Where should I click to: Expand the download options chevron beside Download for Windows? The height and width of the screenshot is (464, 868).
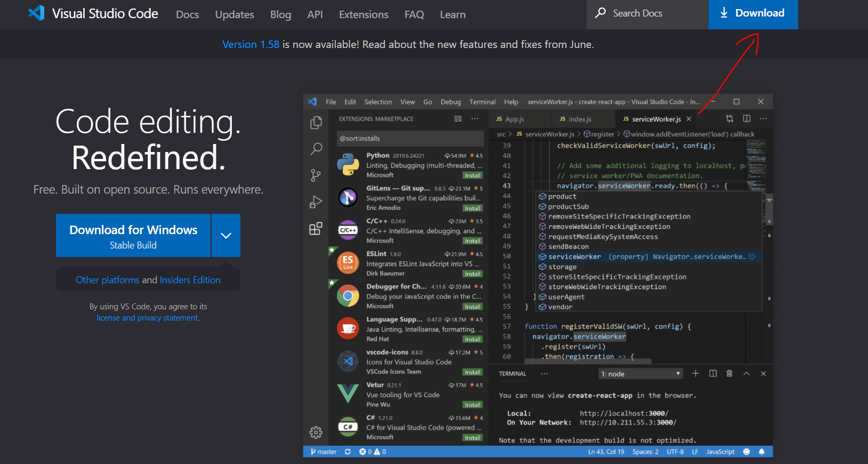click(226, 236)
